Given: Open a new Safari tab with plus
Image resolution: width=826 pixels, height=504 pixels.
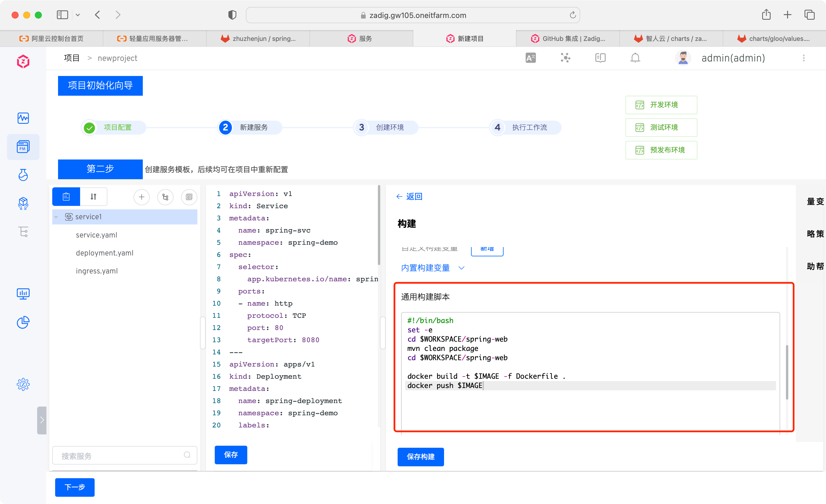Looking at the screenshot, I should 787,15.
